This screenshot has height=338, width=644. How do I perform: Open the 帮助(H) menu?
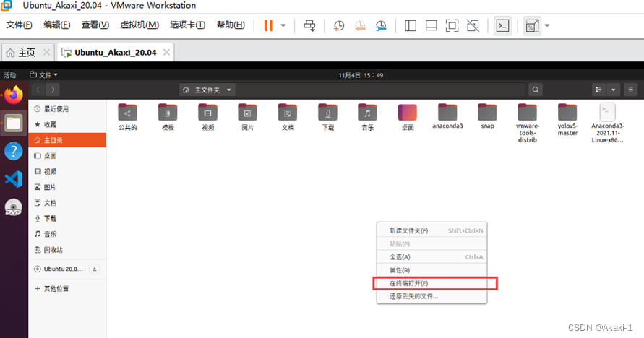tap(231, 25)
